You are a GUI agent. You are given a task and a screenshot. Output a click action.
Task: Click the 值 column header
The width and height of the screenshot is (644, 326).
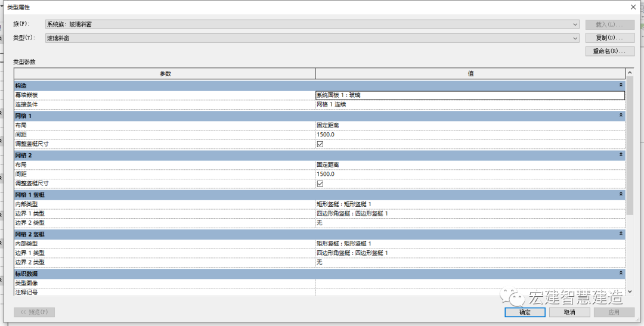[x=470, y=73]
